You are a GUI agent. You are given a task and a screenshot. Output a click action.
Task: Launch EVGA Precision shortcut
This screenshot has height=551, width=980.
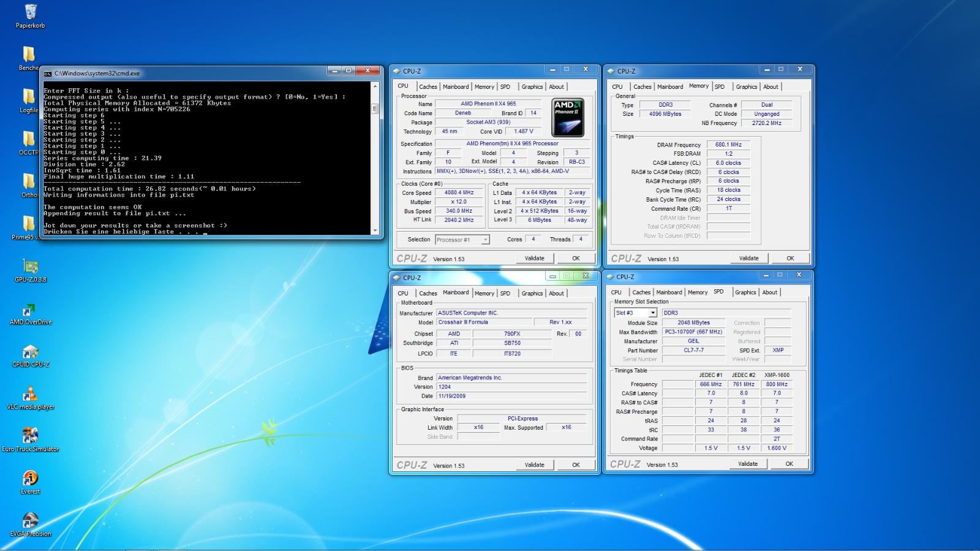click(x=30, y=520)
